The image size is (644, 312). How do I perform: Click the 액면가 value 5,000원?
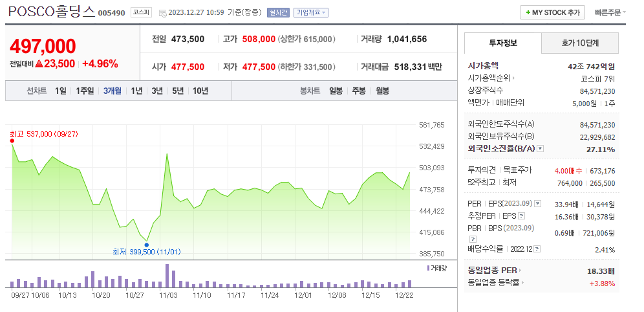coord(584,103)
